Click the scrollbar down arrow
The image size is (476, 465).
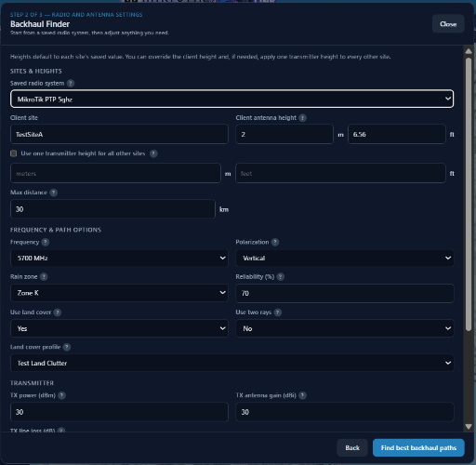point(469,427)
